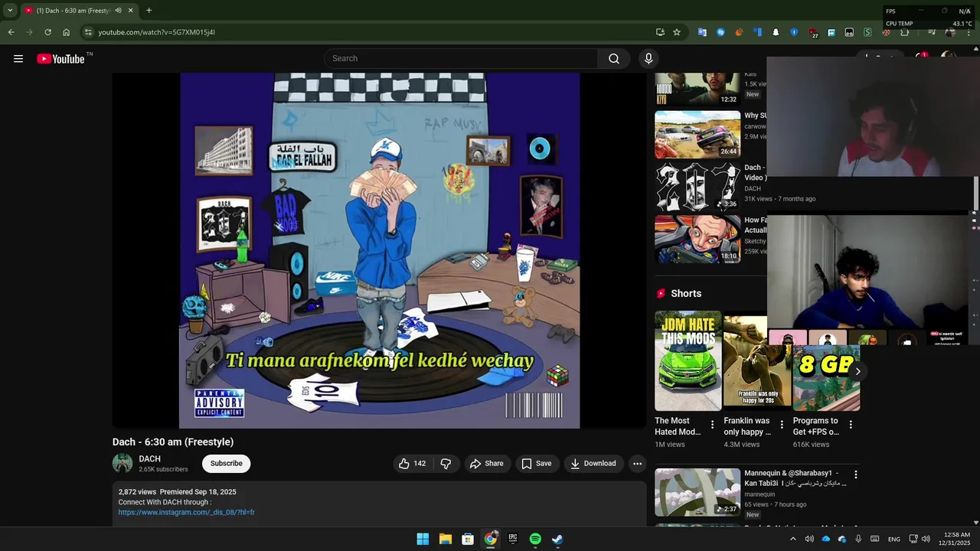Image resolution: width=980 pixels, height=551 pixels.
Task: Open more actions menu beside Download
Action: click(x=637, y=464)
